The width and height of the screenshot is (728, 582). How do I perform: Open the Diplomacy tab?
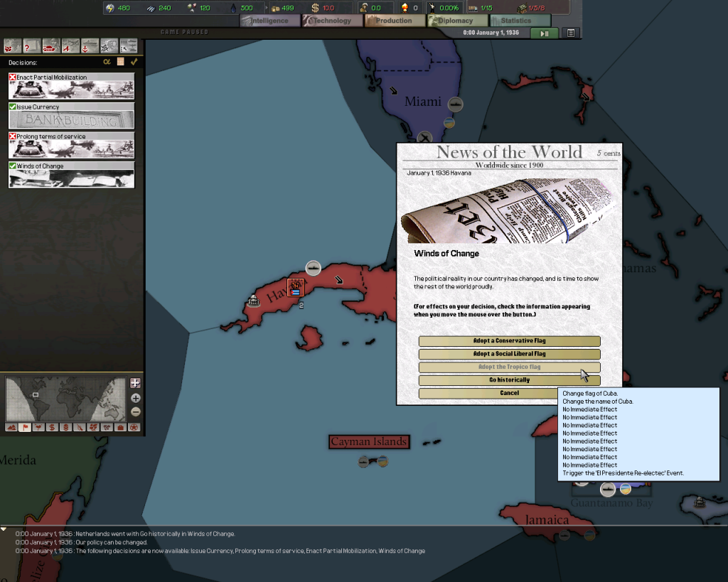point(456,21)
